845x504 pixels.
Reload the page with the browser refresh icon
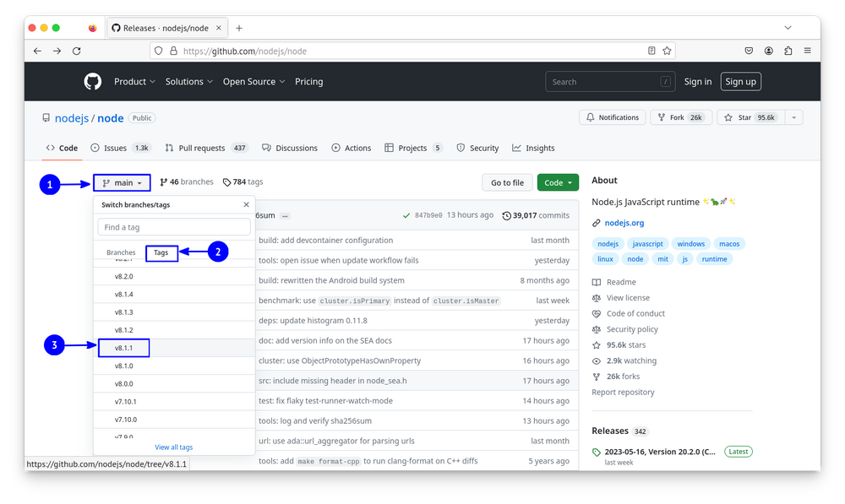(x=77, y=51)
